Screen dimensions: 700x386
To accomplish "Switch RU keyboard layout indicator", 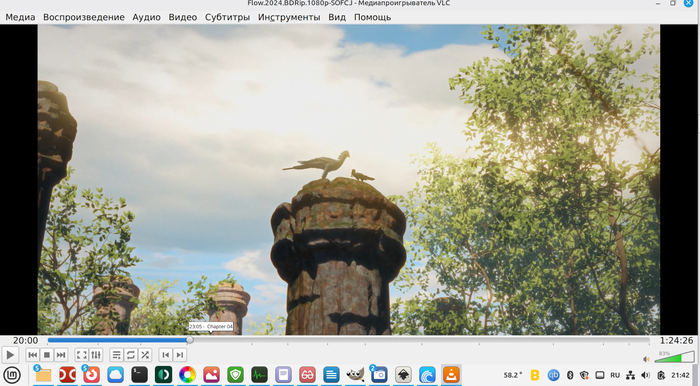I will [x=615, y=375].
